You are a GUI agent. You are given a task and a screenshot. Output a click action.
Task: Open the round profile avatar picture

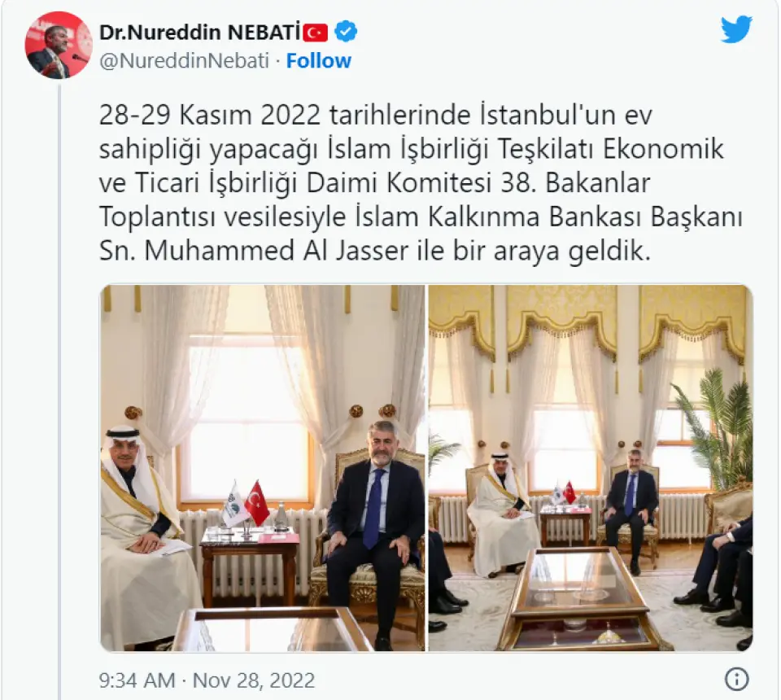click(x=59, y=45)
